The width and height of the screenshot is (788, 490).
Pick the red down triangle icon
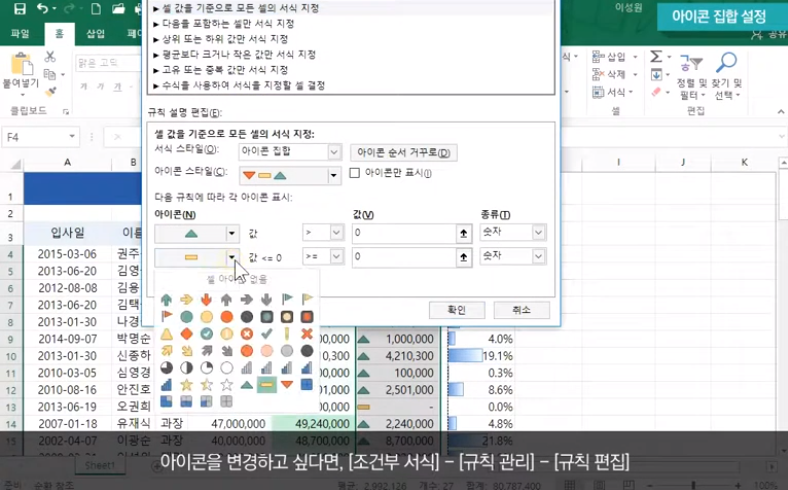[x=287, y=385]
